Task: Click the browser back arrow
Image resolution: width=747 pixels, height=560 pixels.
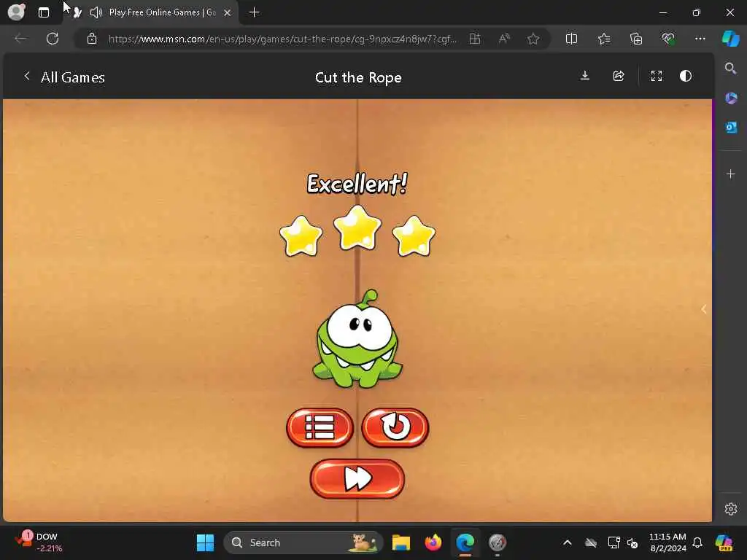Action: click(x=20, y=39)
